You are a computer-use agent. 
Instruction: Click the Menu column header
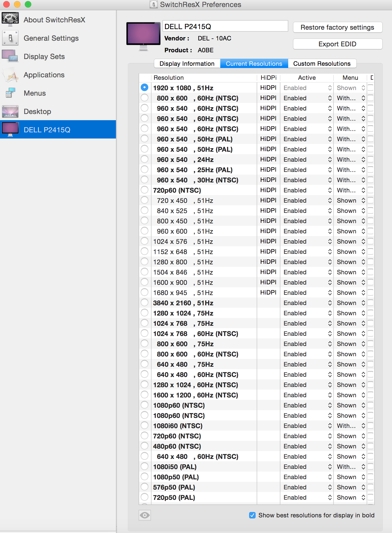coord(350,78)
